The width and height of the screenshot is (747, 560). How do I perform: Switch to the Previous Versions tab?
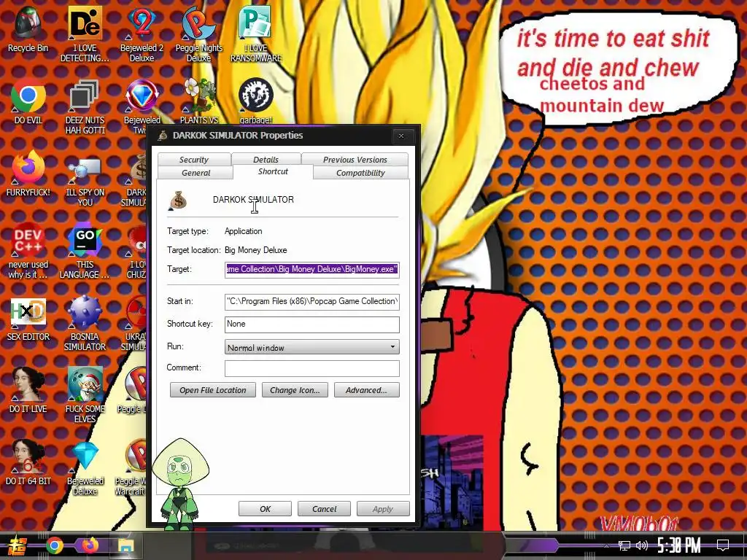(x=355, y=160)
